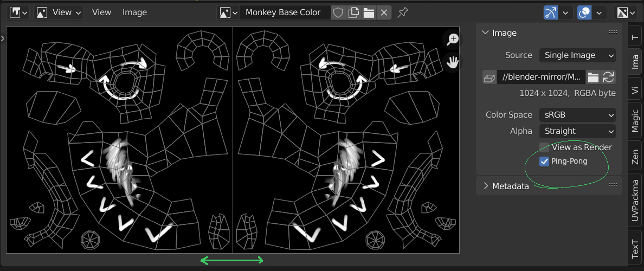Switch to the UVPackma sidebar tab
The width and height of the screenshot is (644, 271).
pyautogui.click(x=635, y=201)
